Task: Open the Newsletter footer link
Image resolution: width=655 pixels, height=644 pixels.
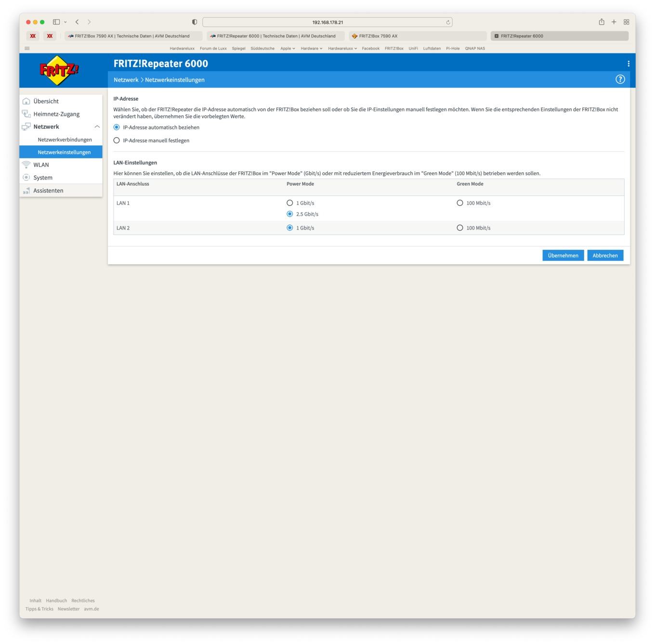Action: click(68, 609)
